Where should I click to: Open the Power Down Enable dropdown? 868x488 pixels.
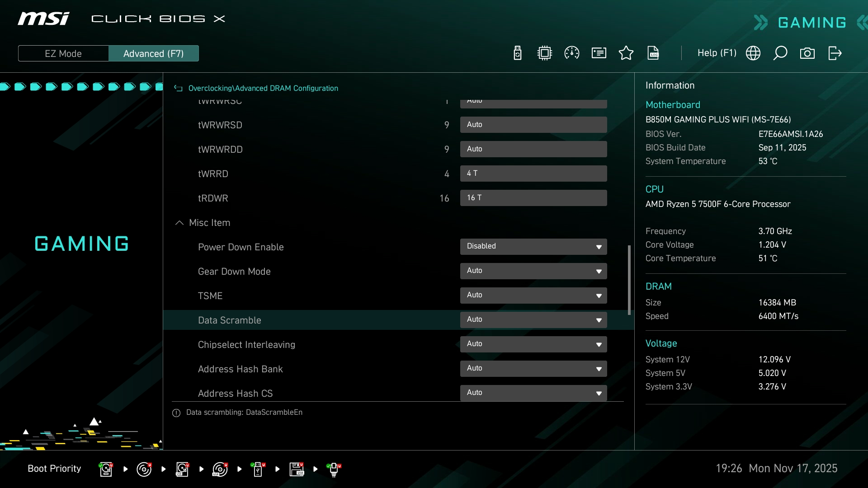point(533,247)
